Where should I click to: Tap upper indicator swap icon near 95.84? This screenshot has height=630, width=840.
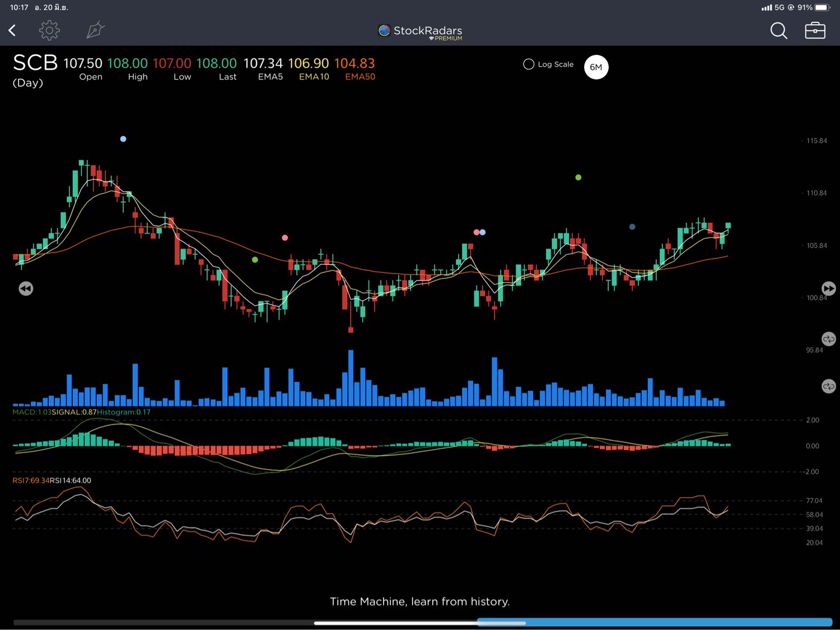click(828, 339)
